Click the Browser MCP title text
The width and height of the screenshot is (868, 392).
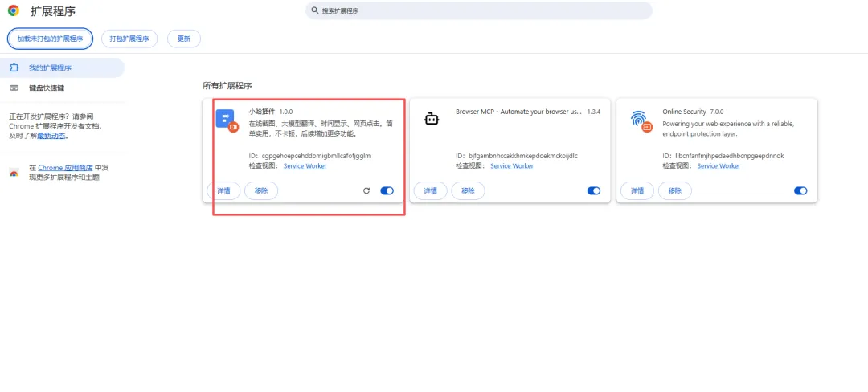pos(518,112)
